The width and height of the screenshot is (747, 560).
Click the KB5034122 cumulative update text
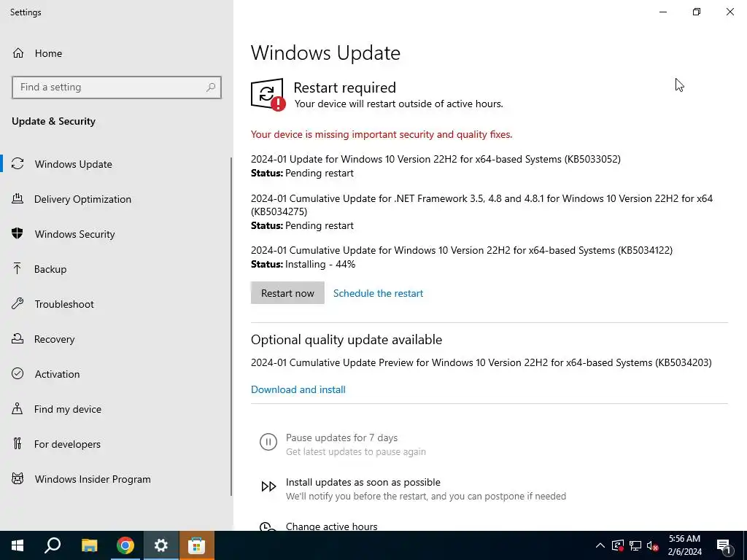(x=462, y=250)
